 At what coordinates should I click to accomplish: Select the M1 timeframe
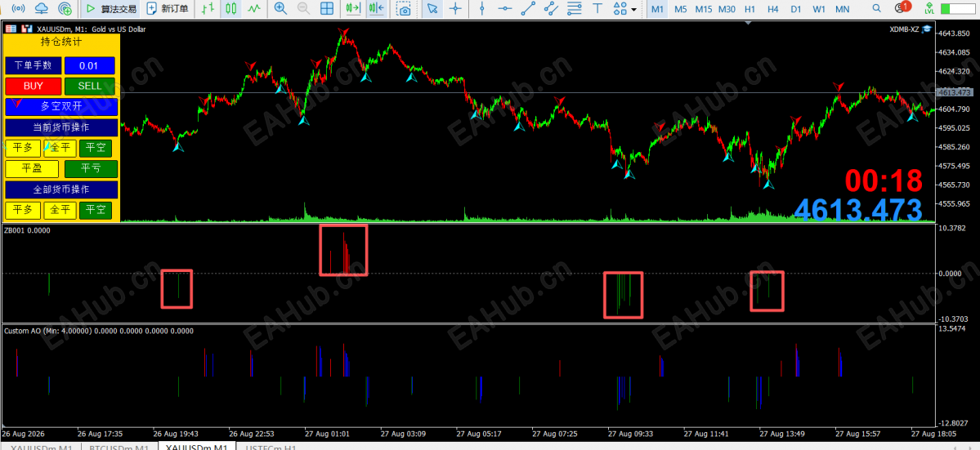point(657,9)
